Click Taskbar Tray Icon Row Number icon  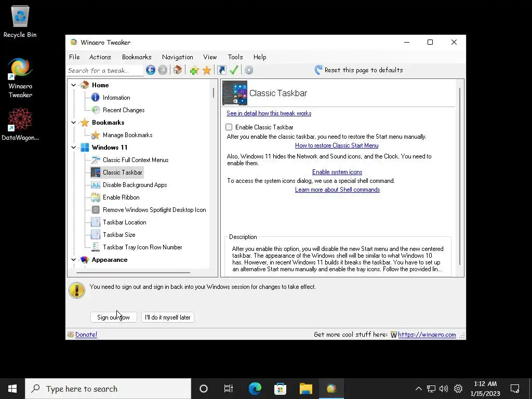click(96, 247)
